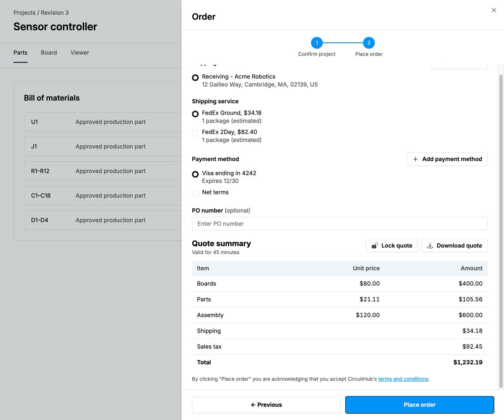The image size is (504, 420).
Task: Click the Sales tax amount $92.45
Action: tap(472, 346)
